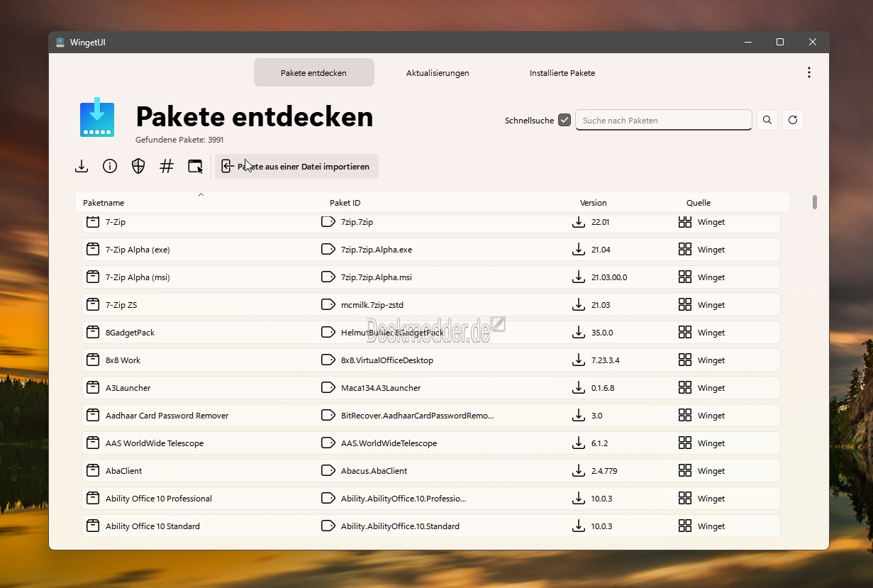
Task: Click the interactive installation window icon
Action: pos(195,167)
